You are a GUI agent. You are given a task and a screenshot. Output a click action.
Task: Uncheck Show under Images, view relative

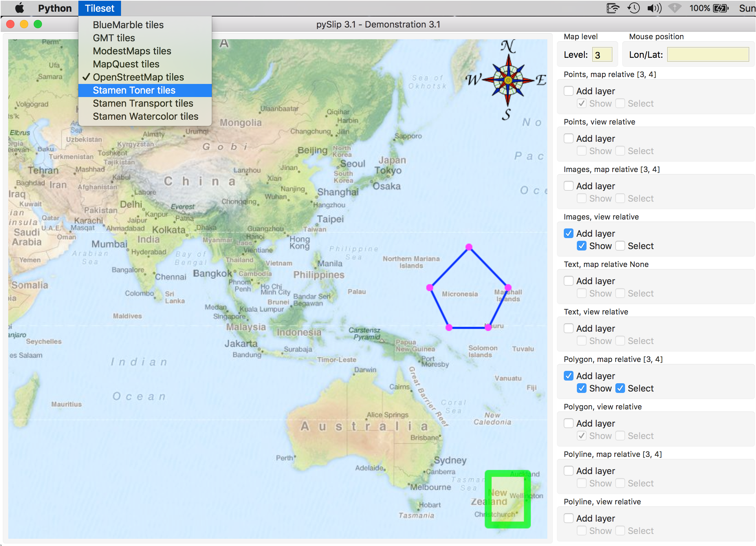pos(582,246)
